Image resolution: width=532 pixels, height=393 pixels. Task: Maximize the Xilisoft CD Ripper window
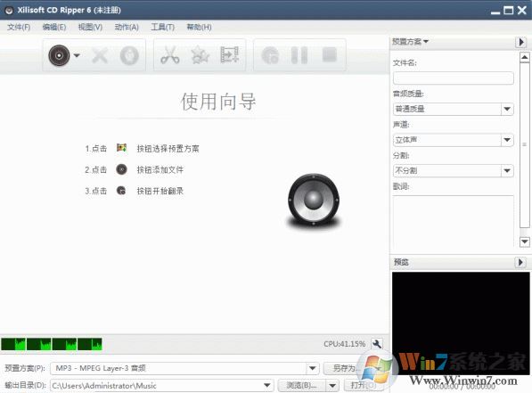(x=509, y=10)
